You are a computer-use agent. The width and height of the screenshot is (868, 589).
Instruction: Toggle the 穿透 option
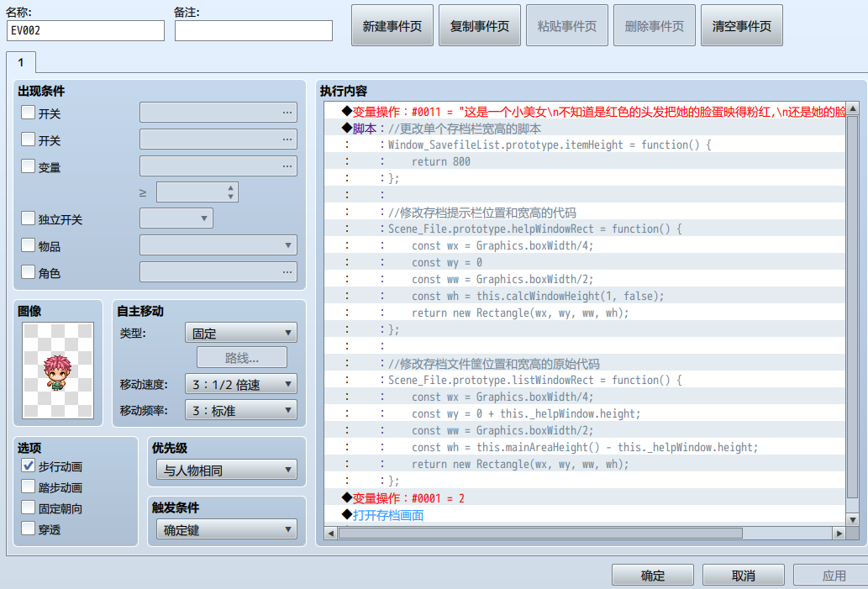pyautogui.click(x=28, y=529)
